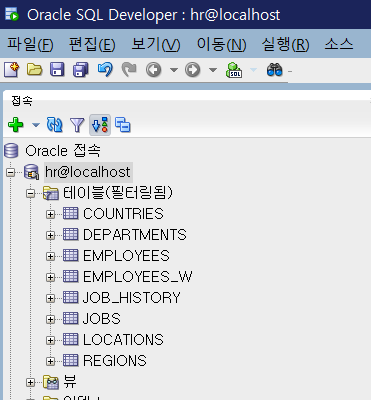The image size is (371, 400).
Task: Click the JOBS table grid icon
Action: [70, 318]
